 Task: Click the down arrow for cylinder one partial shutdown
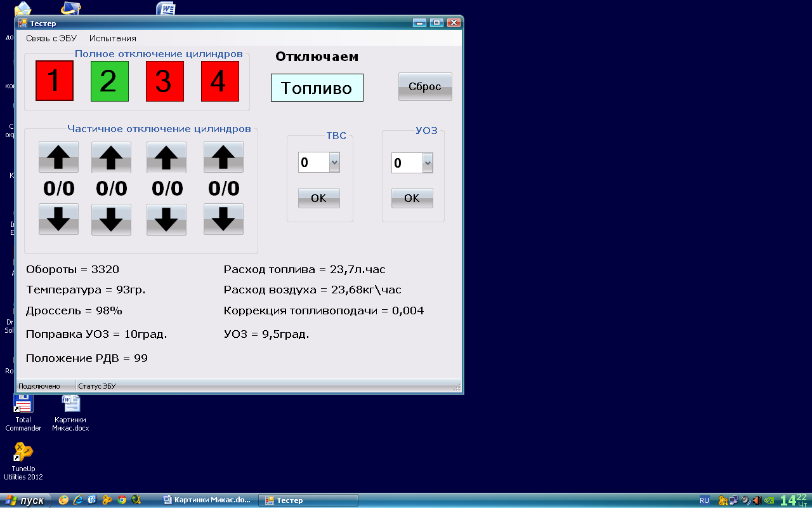click(59, 219)
